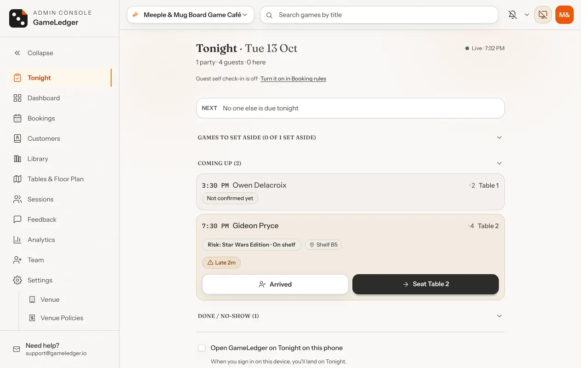588x368 pixels.
Task: Click the support envelope icon
Action: click(x=17, y=349)
